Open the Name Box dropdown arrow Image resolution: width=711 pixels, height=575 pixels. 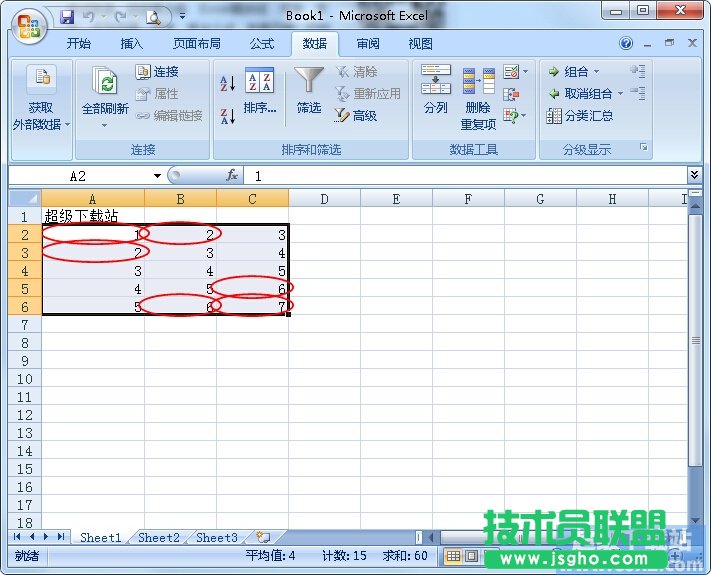click(x=158, y=176)
